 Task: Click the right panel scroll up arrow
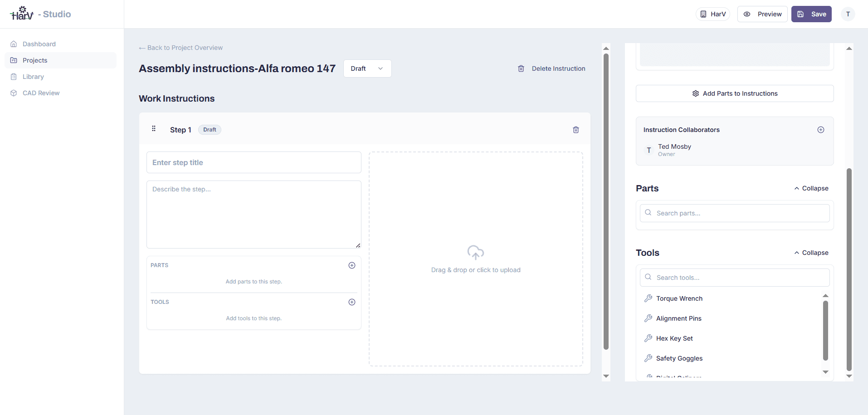point(849,48)
